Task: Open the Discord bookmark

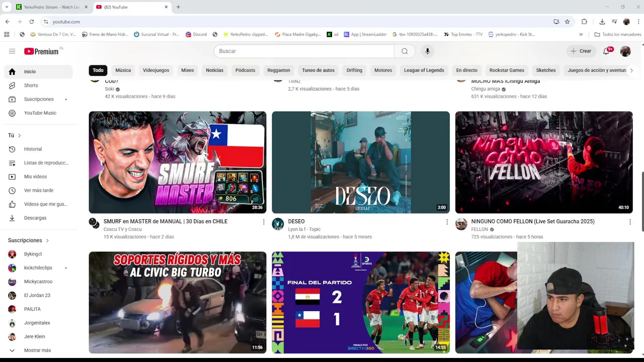Action: [x=196, y=35]
